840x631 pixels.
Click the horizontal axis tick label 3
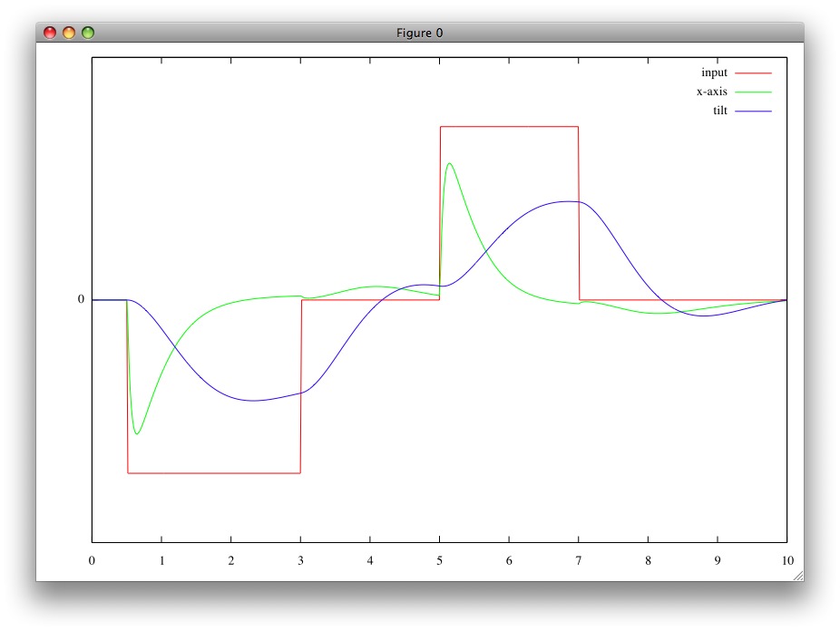300,559
